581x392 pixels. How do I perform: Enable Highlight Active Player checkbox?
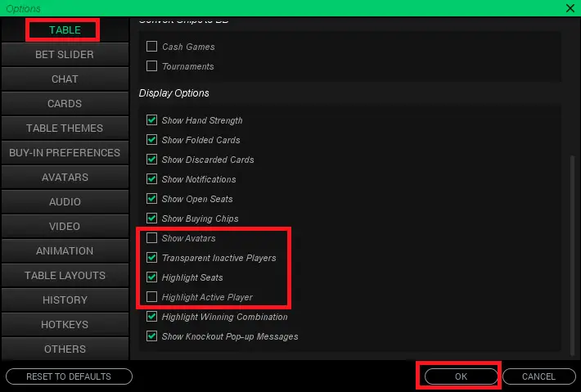point(151,297)
